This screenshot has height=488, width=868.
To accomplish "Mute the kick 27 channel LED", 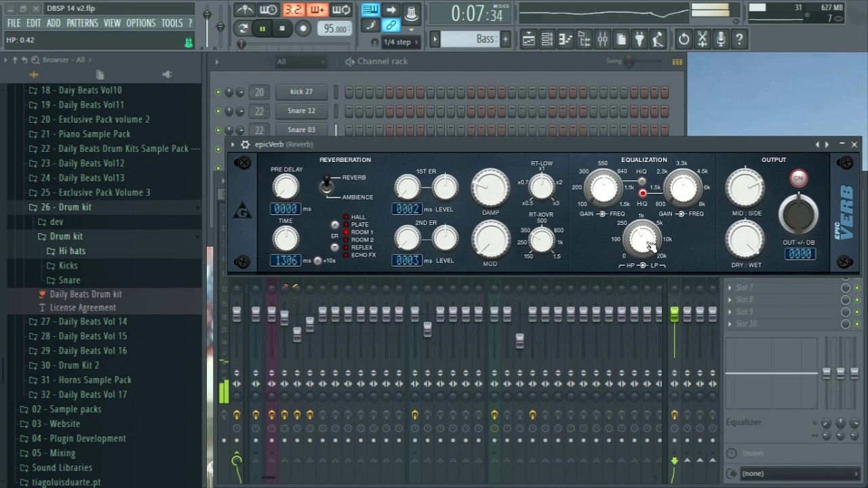I will tap(218, 92).
